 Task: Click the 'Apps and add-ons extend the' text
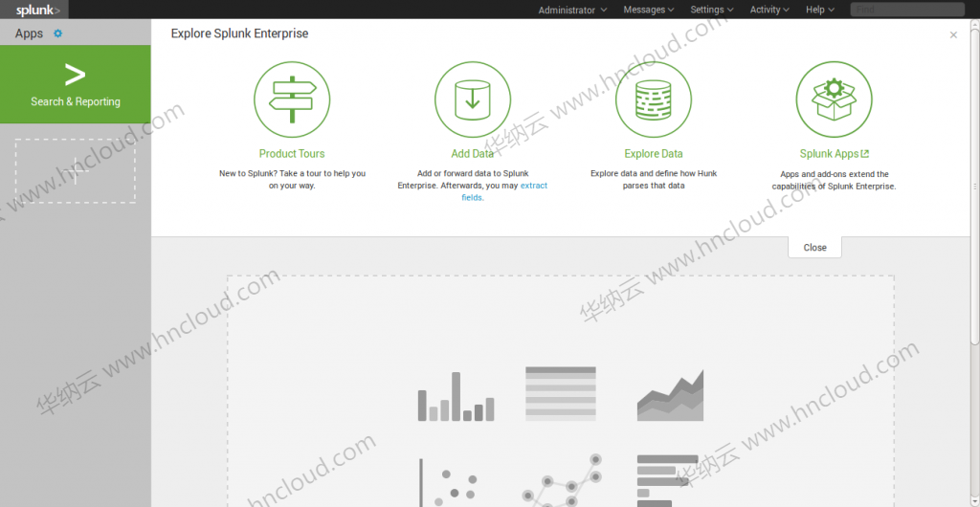[x=834, y=174]
